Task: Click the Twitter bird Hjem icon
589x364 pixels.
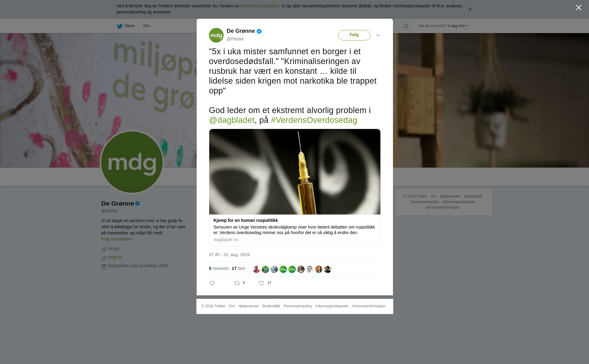Action: (x=120, y=26)
